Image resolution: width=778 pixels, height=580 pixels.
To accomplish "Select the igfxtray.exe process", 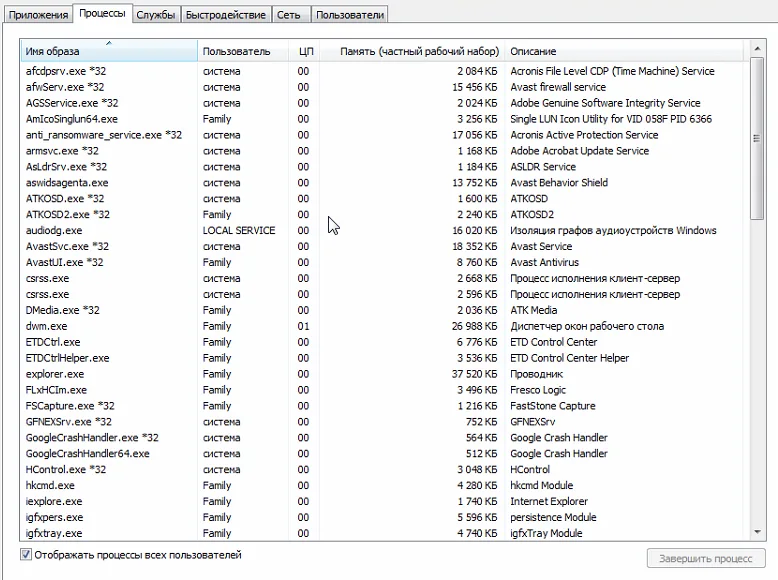I will click(385, 533).
